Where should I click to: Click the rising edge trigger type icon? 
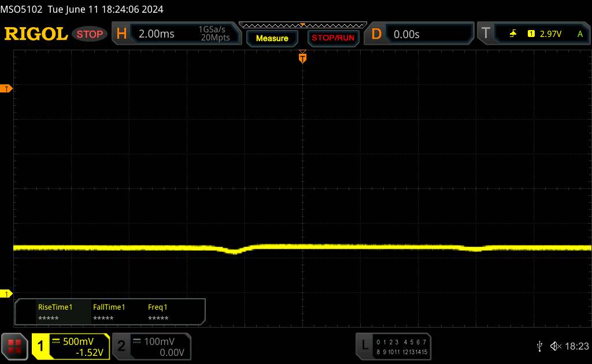tap(513, 34)
